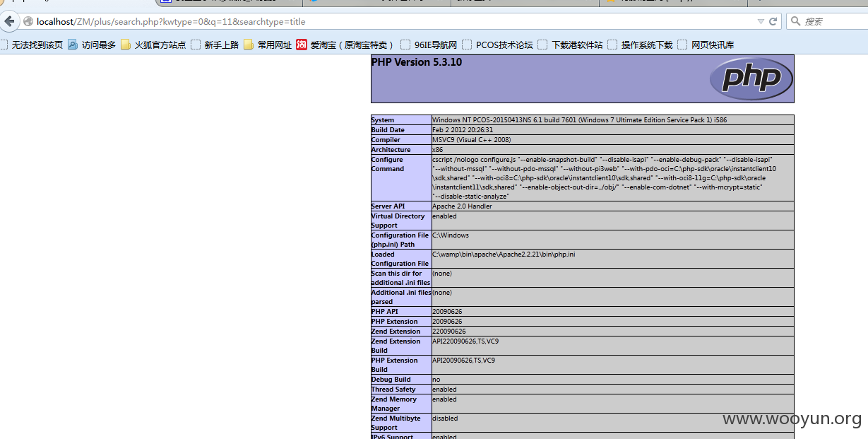Open the 操作系统下载 bookmark

click(640, 45)
